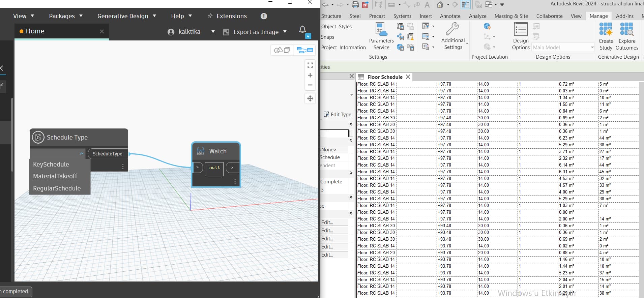Open Customize Quick Access Toolbar dropdown
Image resolution: width=644 pixels, height=298 pixels.
point(502,5)
